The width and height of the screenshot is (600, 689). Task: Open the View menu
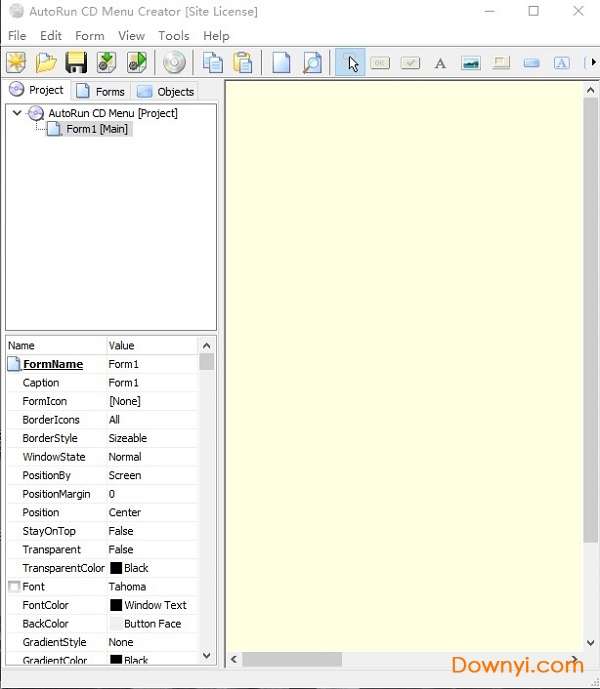(131, 36)
